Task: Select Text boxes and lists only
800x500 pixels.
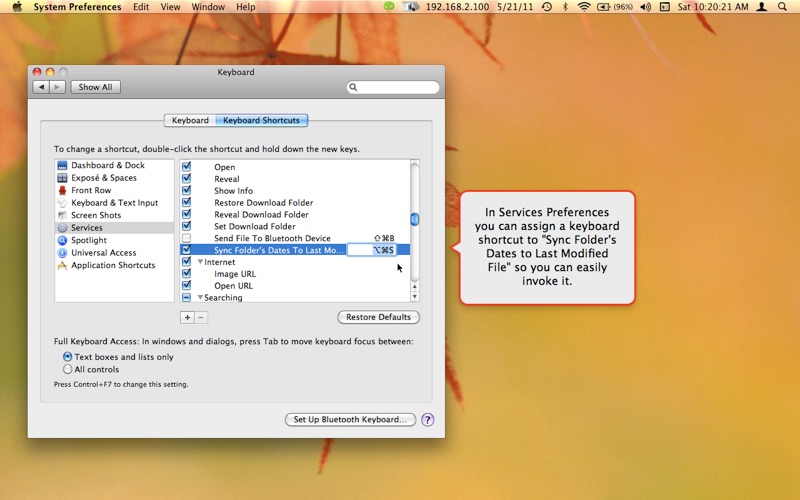Action: [67, 357]
